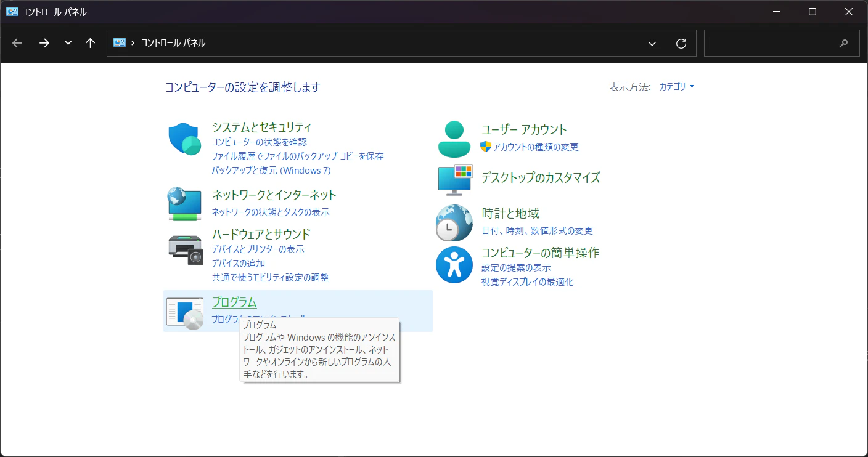The height and width of the screenshot is (457, 868).
Task: Open the ネットワークとインターネット globe icon
Action: (185, 204)
